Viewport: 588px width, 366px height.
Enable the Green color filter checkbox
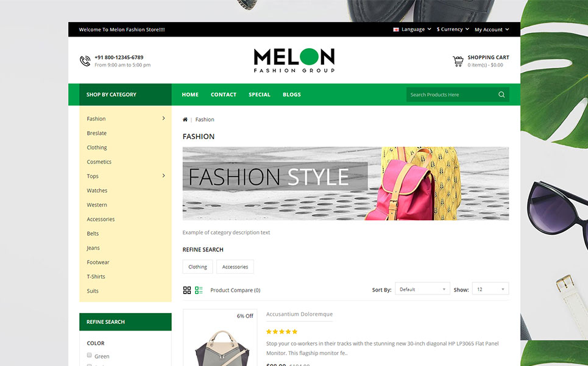[90, 355]
